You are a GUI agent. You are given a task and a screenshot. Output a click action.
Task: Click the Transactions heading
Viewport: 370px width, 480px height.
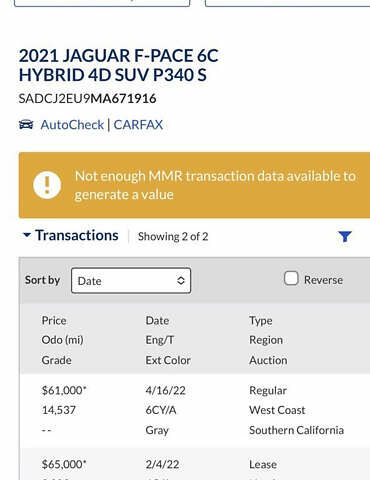[77, 235]
